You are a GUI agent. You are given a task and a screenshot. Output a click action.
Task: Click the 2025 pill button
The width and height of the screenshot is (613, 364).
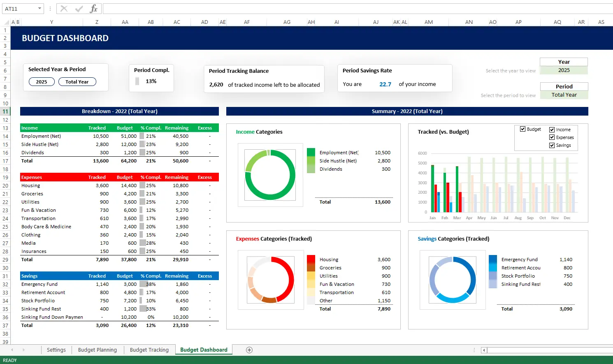(x=42, y=82)
